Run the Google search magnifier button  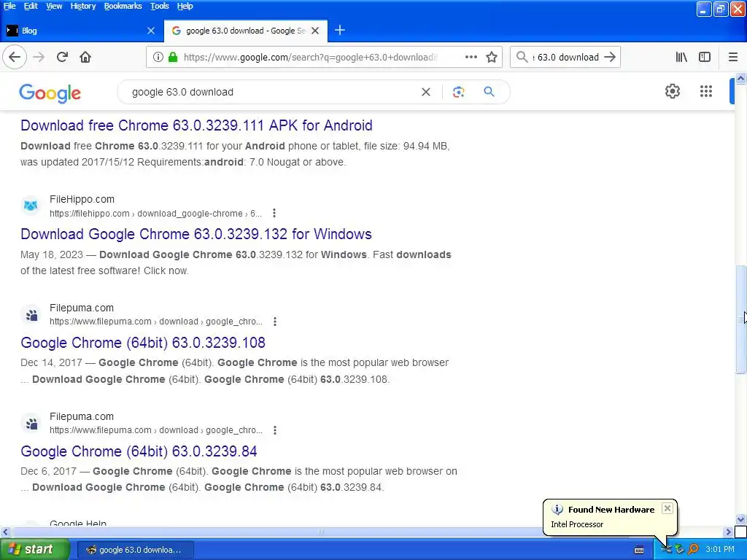point(489,91)
